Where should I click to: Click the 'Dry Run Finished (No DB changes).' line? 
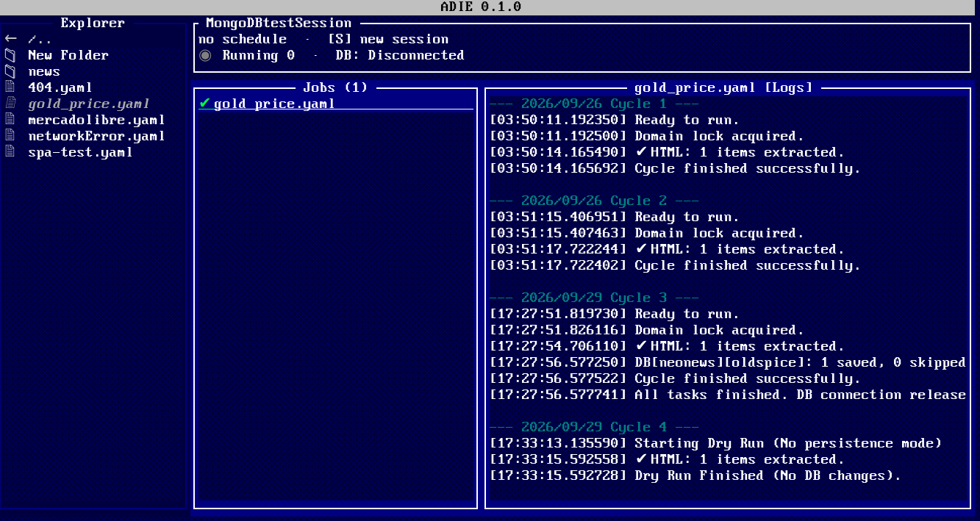tap(695, 475)
